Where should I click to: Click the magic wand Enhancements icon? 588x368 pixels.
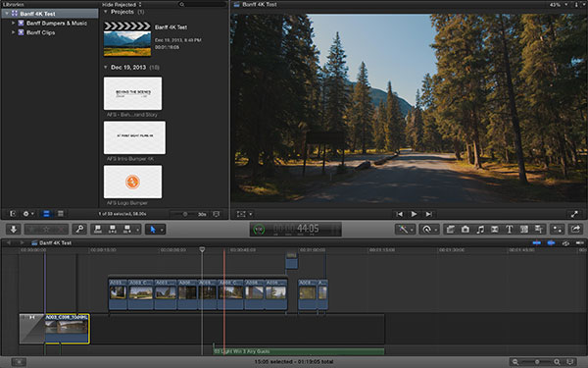tap(403, 229)
